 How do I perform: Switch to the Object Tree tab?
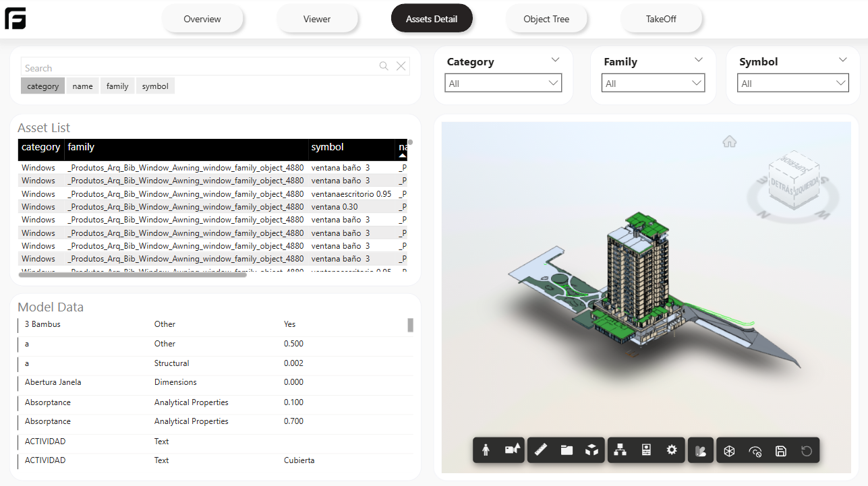point(546,19)
